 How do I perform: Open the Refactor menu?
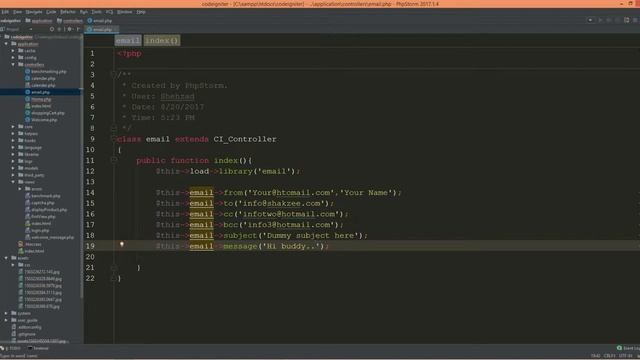point(68,12)
